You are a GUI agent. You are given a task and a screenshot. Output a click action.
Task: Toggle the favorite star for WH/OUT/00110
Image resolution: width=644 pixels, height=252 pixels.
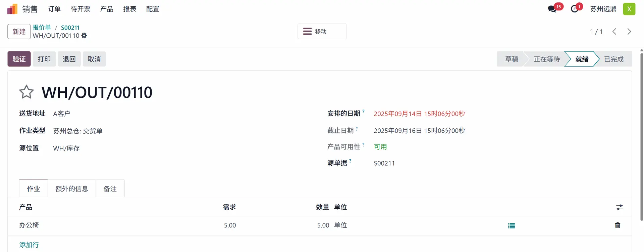coord(26,92)
